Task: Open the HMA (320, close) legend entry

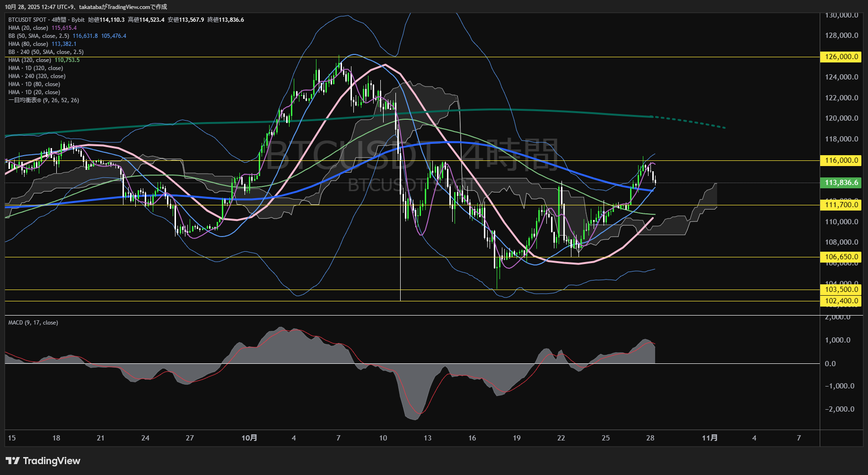Action: (x=30, y=60)
